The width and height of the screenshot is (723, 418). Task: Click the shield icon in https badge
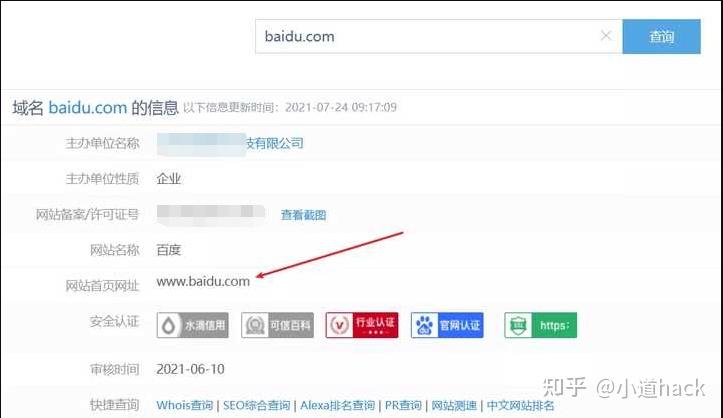click(519, 325)
